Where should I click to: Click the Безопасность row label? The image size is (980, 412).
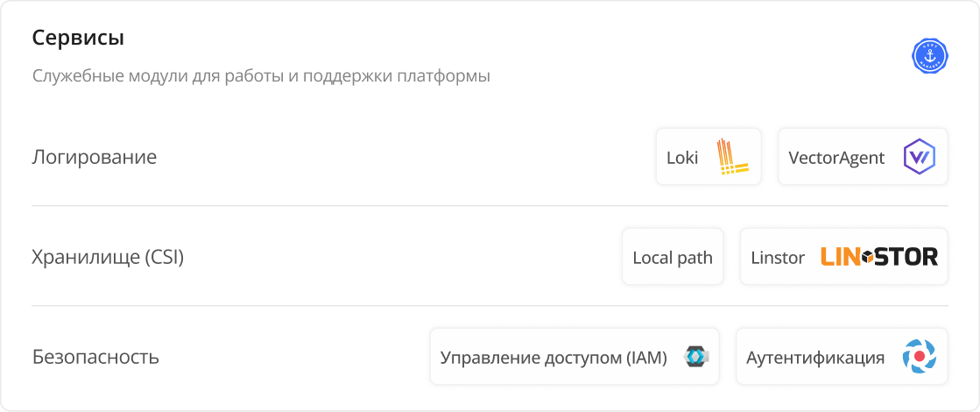(95, 358)
